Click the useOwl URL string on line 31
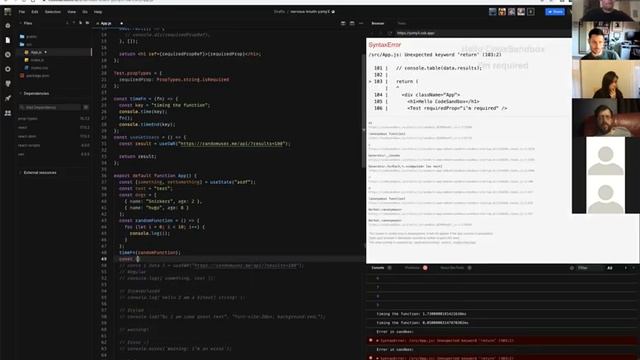Viewport: 640px width, 360px height. tap(233, 144)
